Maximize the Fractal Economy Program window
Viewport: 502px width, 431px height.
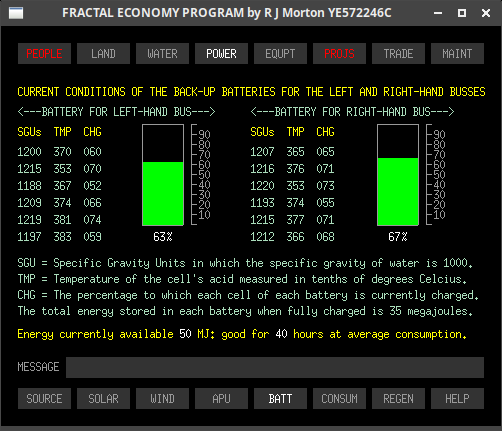coord(462,13)
